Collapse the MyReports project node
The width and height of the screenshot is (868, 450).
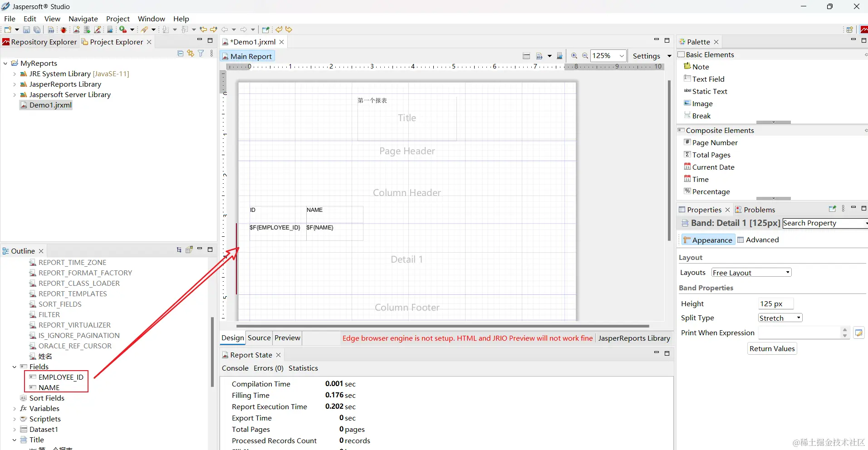[x=5, y=64]
